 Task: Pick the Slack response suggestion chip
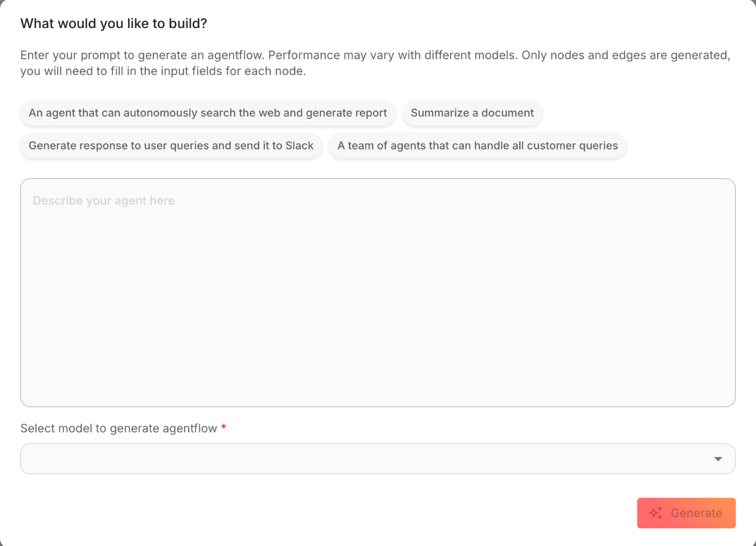pos(171,146)
